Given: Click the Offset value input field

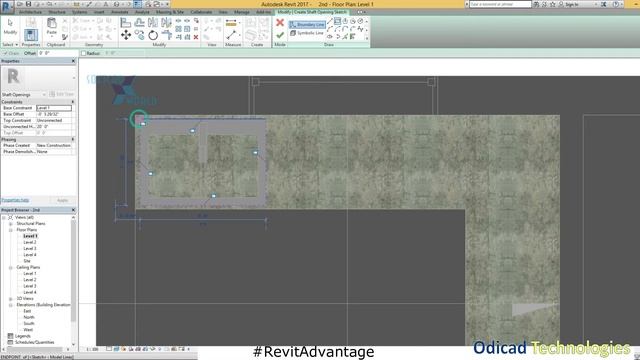Looking at the screenshot, I should tap(57, 53).
